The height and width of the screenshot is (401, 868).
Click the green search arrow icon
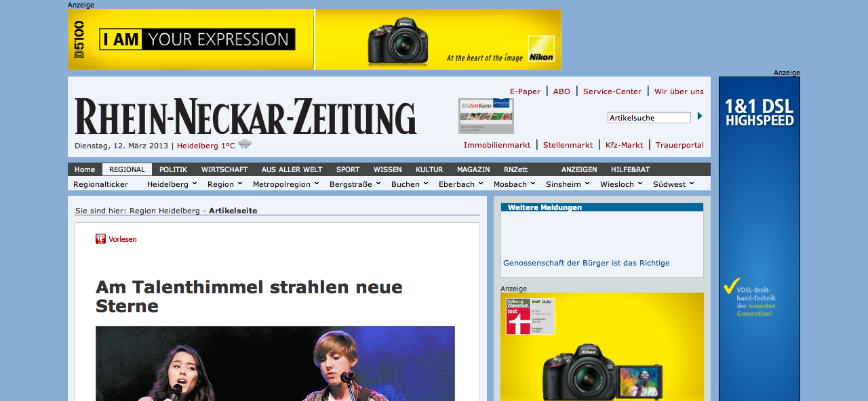point(700,117)
